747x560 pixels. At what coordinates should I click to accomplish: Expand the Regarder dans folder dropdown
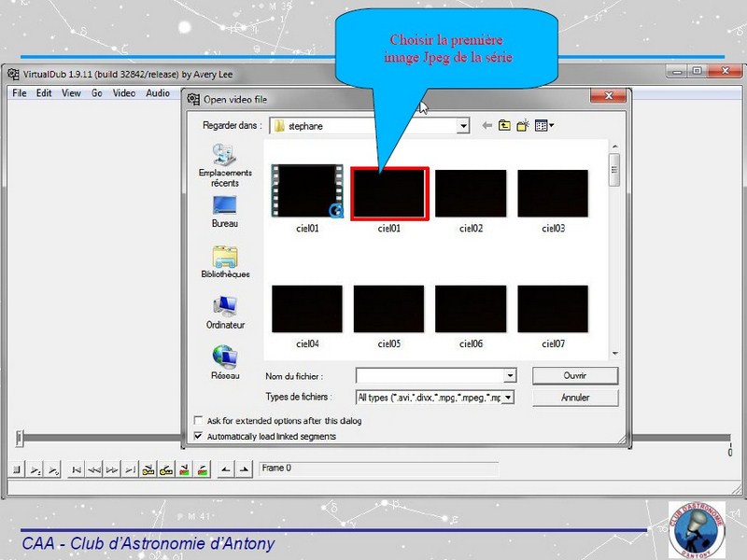[463, 126]
